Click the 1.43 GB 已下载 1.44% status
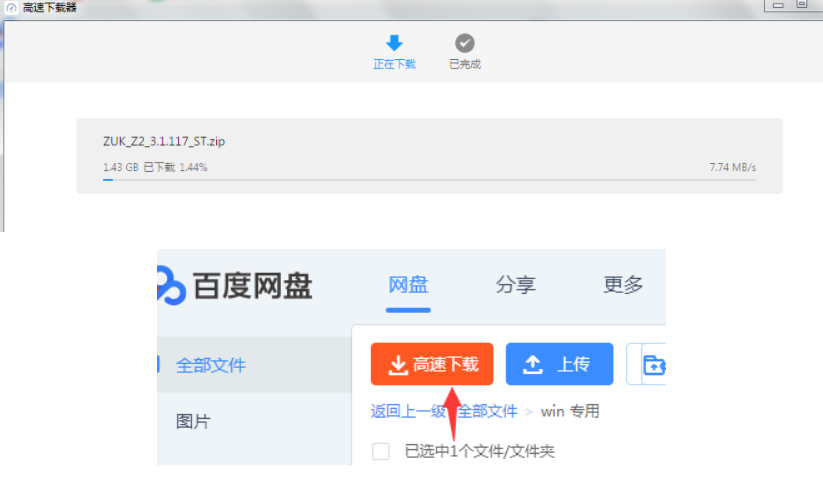The width and height of the screenshot is (823, 480). tap(155, 167)
